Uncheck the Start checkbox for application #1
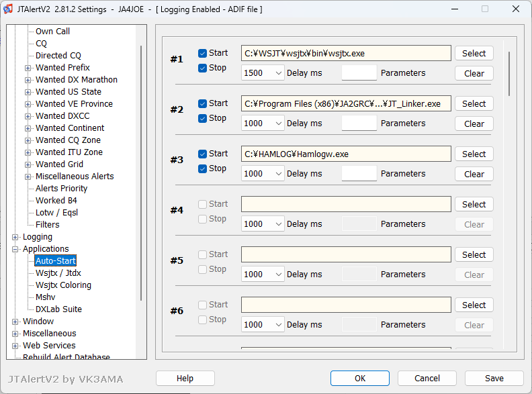The height and width of the screenshot is (394, 532). 202,53
